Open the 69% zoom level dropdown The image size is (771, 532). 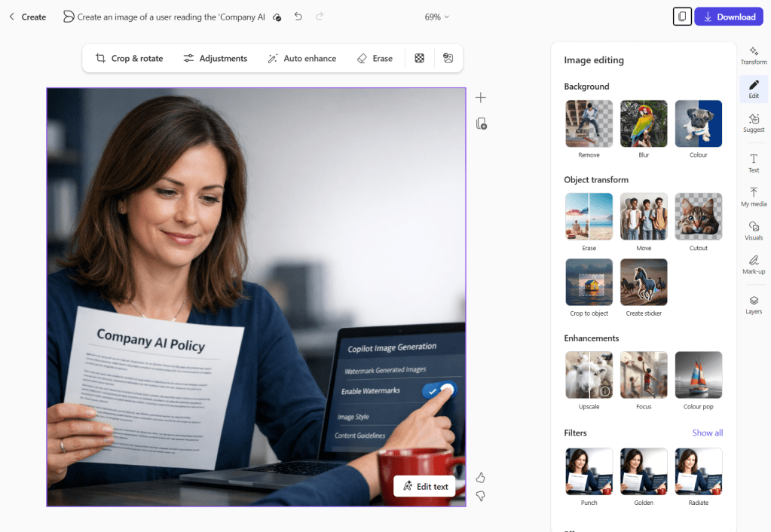tap(436, 16)
